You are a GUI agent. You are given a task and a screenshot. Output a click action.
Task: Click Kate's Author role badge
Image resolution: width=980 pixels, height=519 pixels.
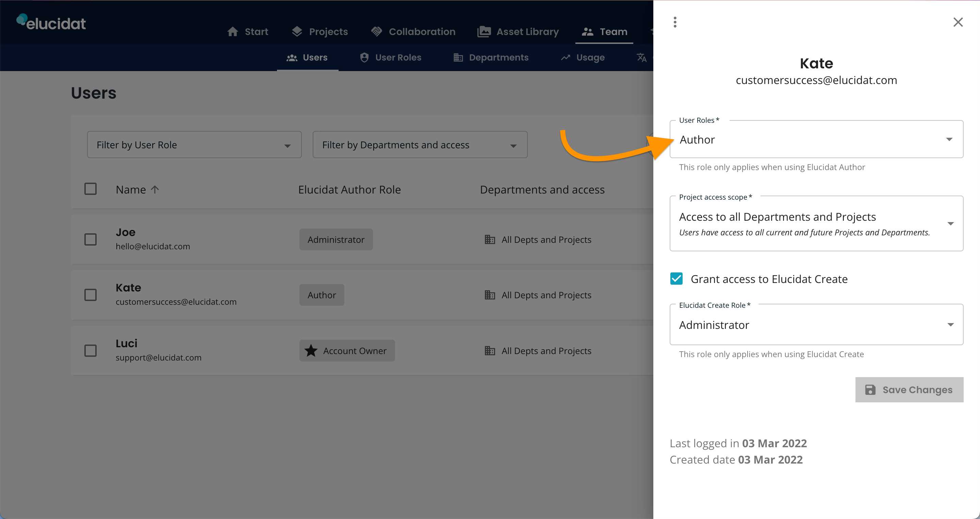(322, 295)
